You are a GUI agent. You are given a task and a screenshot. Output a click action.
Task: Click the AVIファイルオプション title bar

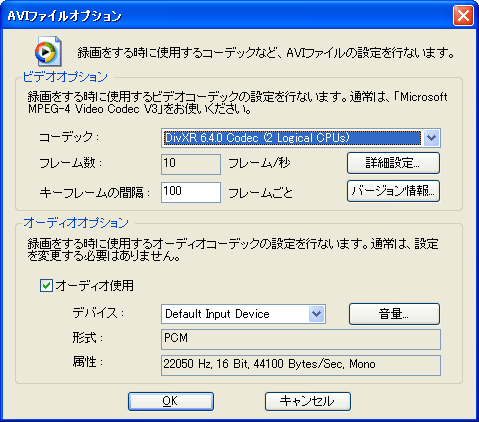point(227,16)
